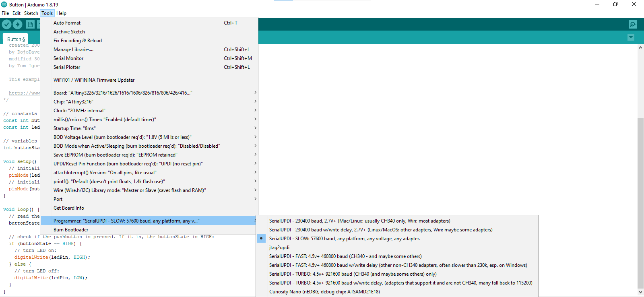Launch Serial Monitor from Tools menu

coord(149,58)
